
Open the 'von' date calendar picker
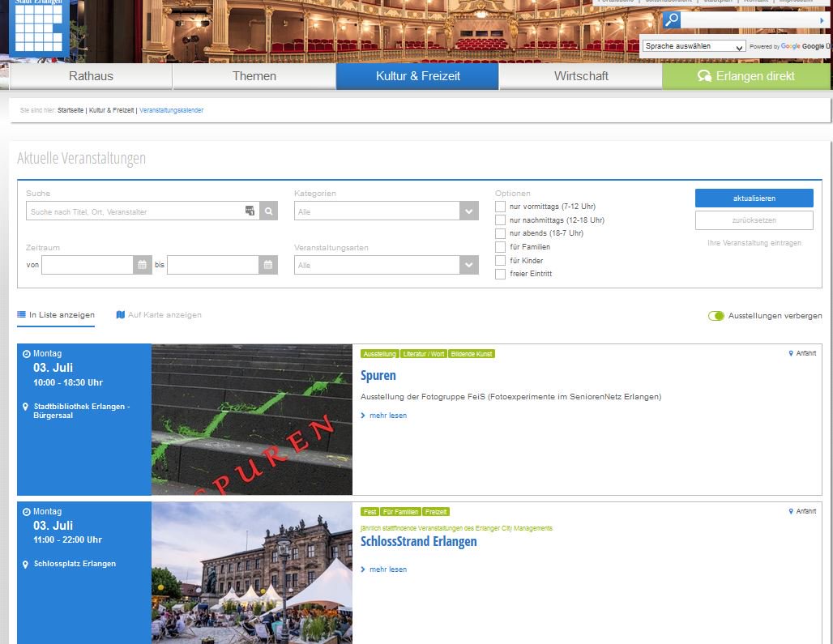(143, 264)
